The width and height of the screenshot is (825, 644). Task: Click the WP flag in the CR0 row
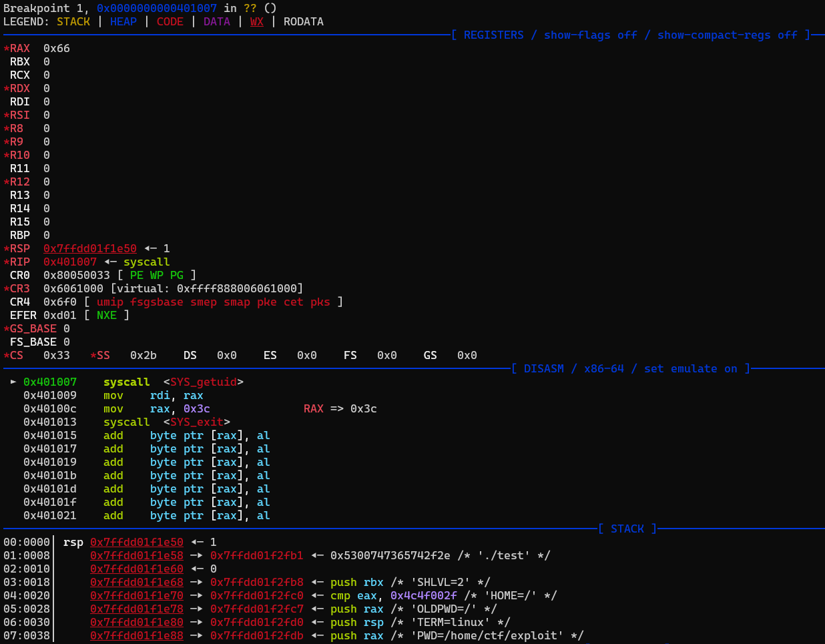tap(156, 275)
